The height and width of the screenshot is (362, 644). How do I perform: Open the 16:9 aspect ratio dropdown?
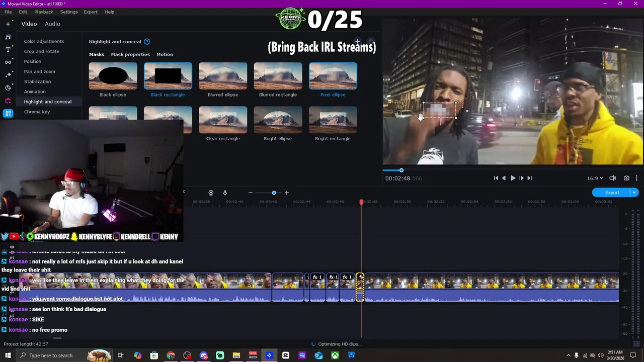595,178
